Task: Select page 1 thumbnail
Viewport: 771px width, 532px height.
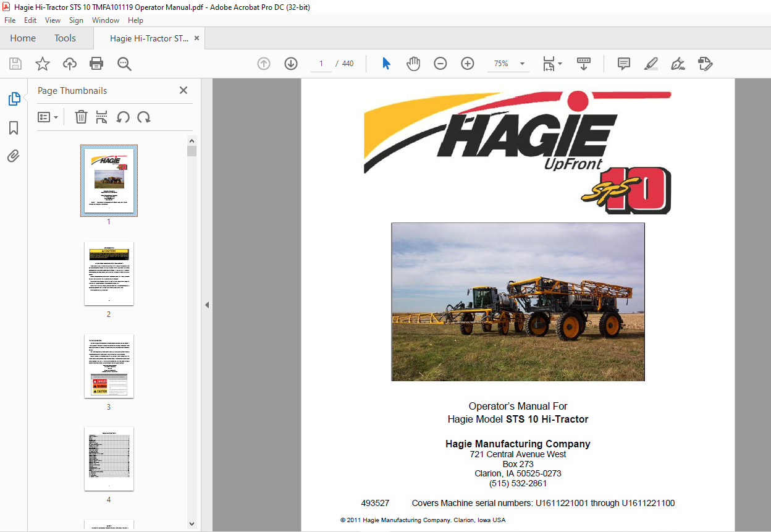Action: click(109, 180)
